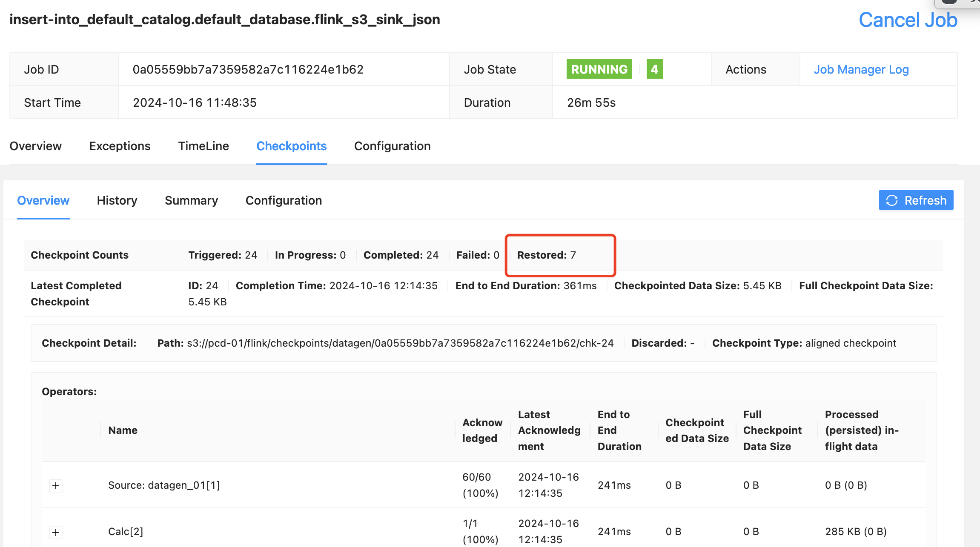Open the Job Manager Log link
Screen dimensions: 980x547
(x=861, y=69)
